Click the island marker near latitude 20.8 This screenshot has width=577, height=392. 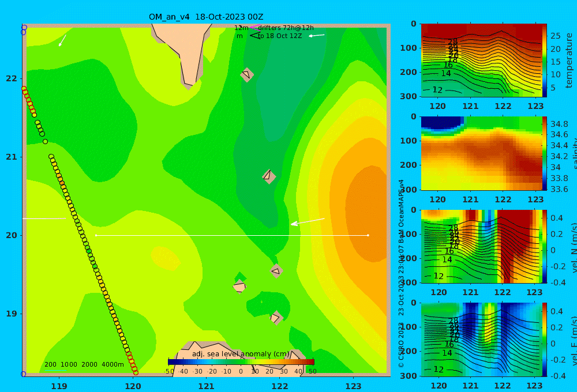tap(269, 176)
